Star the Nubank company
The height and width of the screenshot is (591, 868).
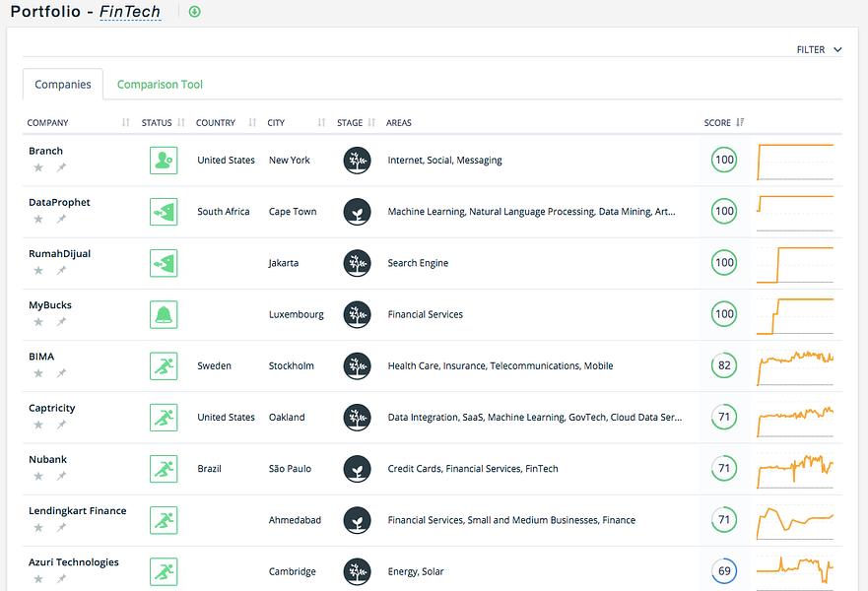click(x=38, y=476)
